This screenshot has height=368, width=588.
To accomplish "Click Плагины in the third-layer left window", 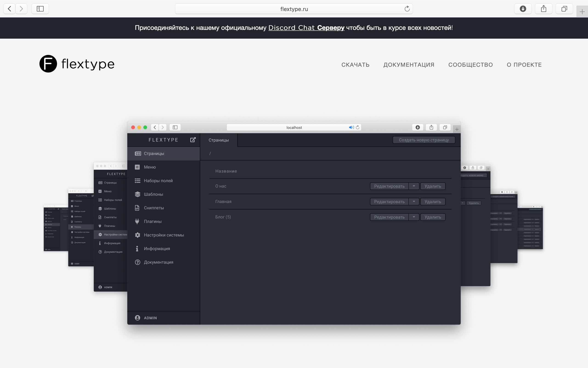I will (81, 227).
